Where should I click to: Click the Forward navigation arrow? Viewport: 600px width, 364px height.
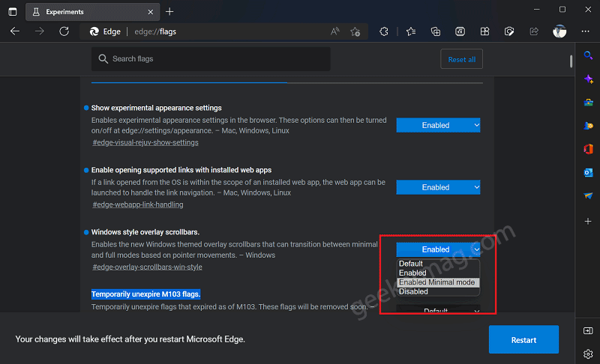(x=40, y=31)
